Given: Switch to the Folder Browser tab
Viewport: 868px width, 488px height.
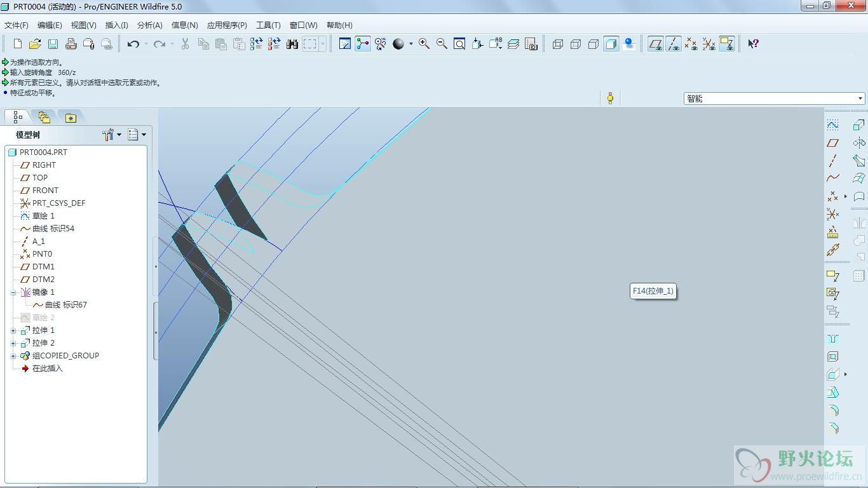Looking at the screenshot, I should [x=44, y=117].
